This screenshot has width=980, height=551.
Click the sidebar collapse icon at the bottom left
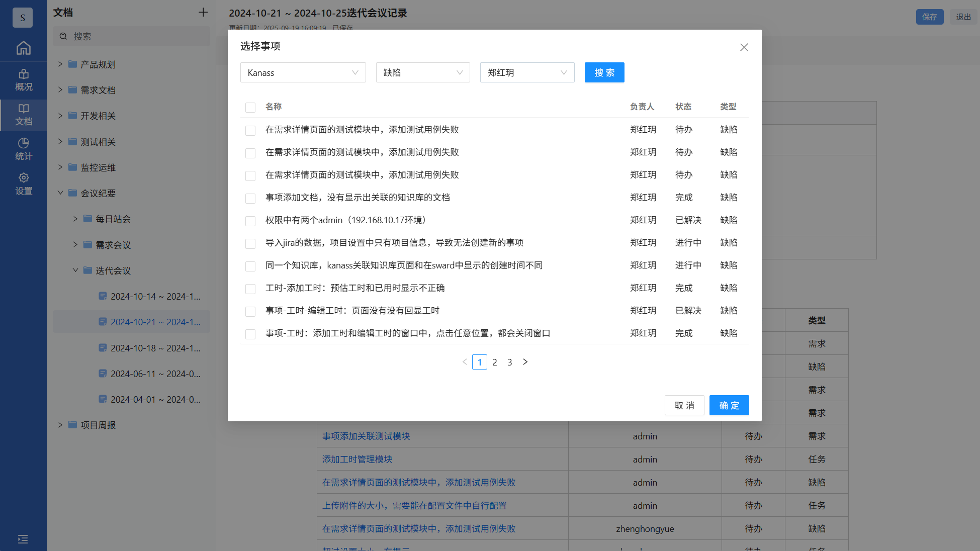tap(23, 539)
